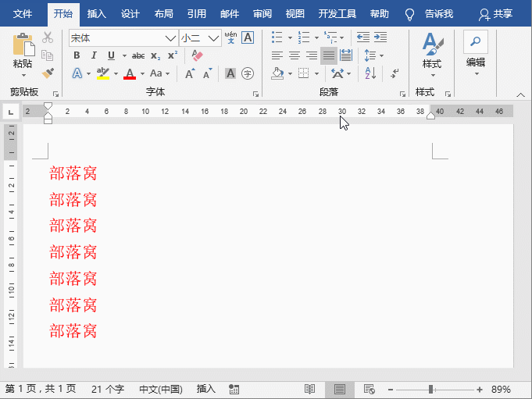Collapse the ribbon with caret arrow
The image size is (532, 399).
click(520, 95)
